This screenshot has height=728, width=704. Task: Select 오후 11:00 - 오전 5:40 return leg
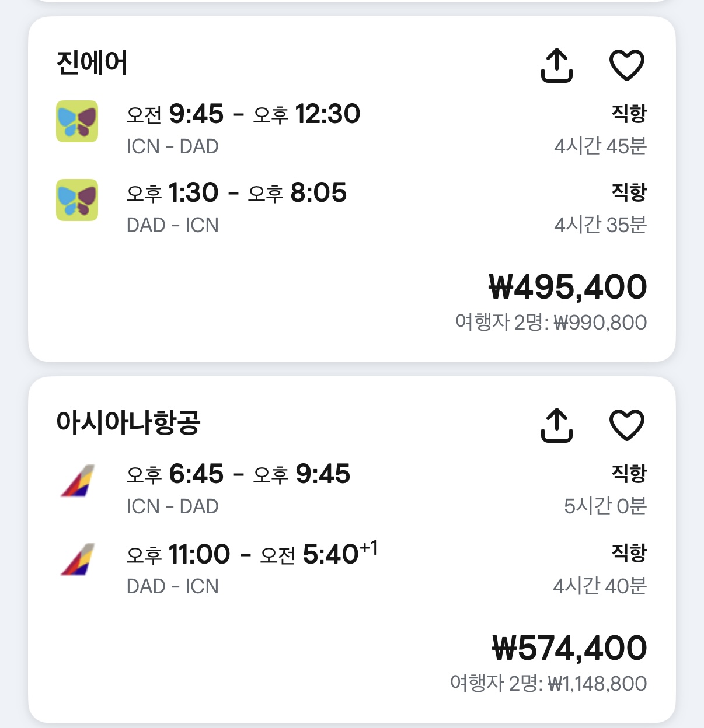click(251, 554)
